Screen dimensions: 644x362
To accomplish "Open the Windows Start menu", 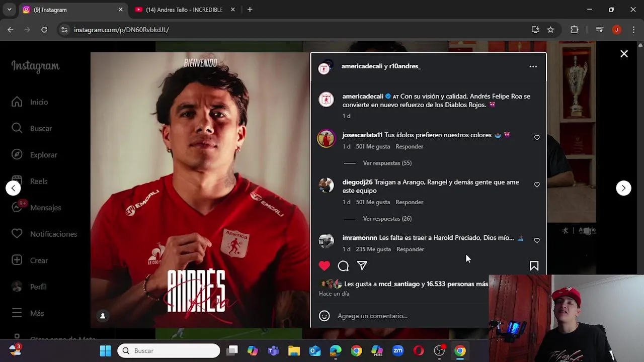I will pyautogui.click(x=105, y=350).
